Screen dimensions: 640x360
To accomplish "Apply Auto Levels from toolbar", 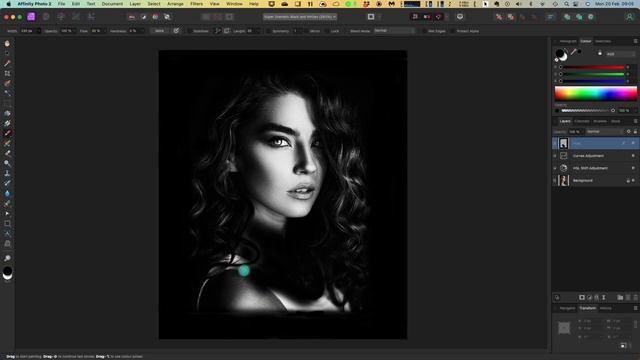I will (x=132, y=17).
